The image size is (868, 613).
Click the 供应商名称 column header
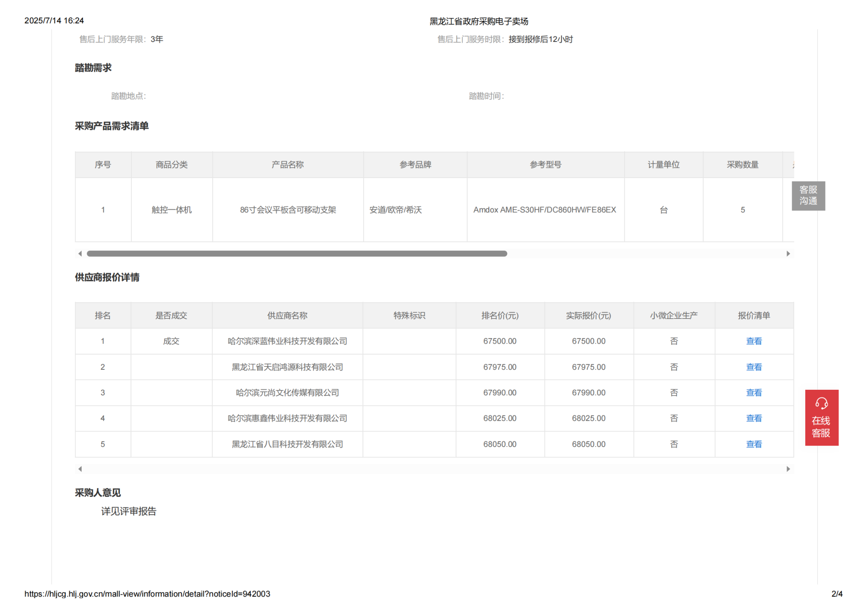coord(287,316)
